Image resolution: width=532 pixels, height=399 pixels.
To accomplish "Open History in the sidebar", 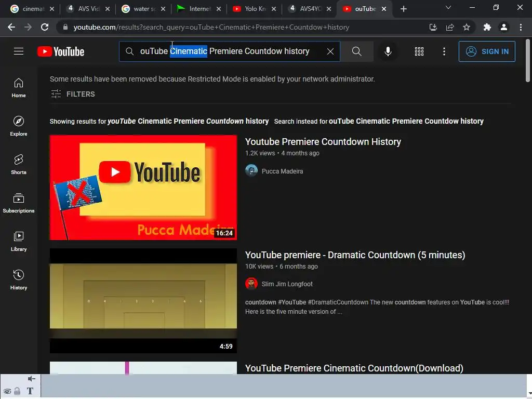I will tap(19, 280).
